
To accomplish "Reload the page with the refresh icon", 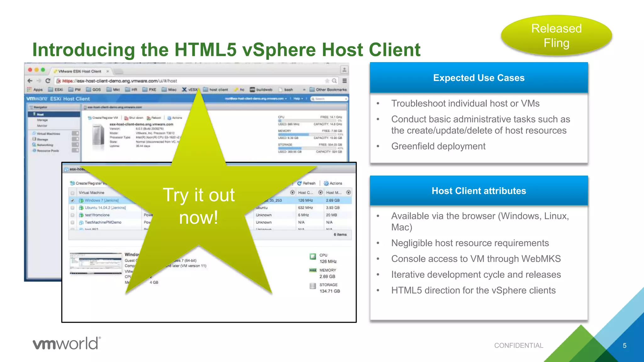I will [48, 81].
